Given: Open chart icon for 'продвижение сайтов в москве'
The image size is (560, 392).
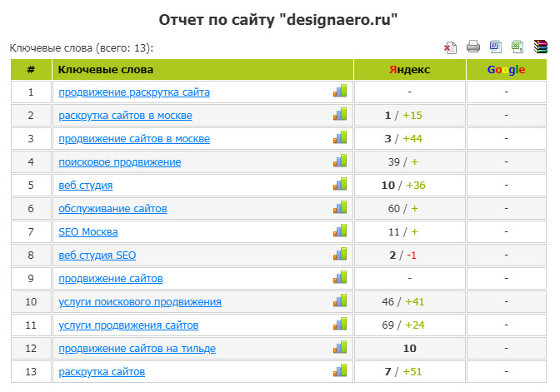Looking at the screenshot, I should [x=340, y=137].
